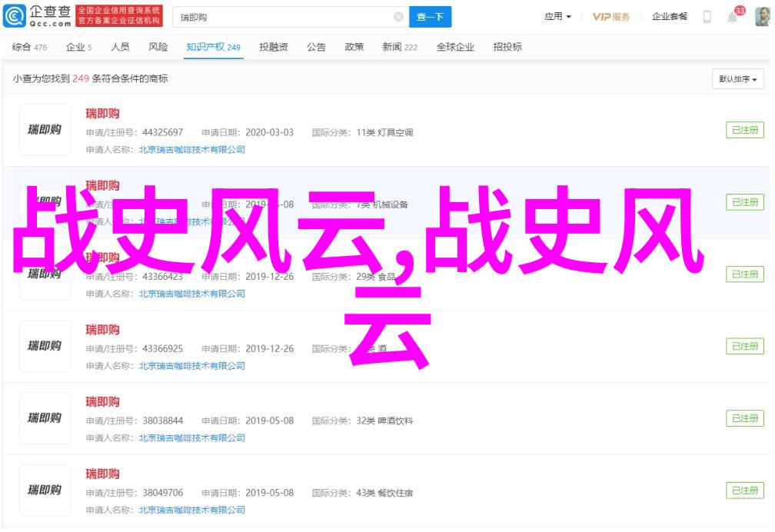Click 已注册 status badge for 38049706
Viewport: 775px width, 532px height.
[745, 490]
